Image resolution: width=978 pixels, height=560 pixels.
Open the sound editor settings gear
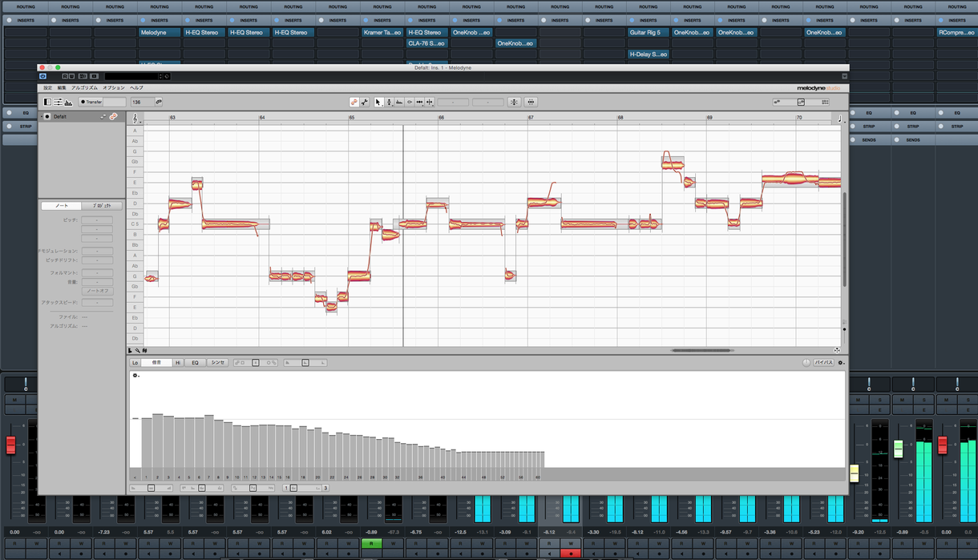coord(840,363)
